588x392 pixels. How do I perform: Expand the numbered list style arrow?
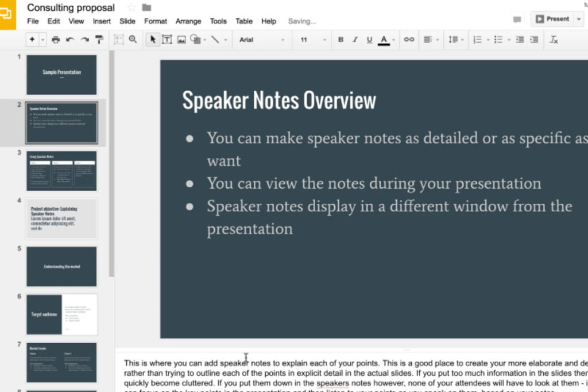[488, 40]
